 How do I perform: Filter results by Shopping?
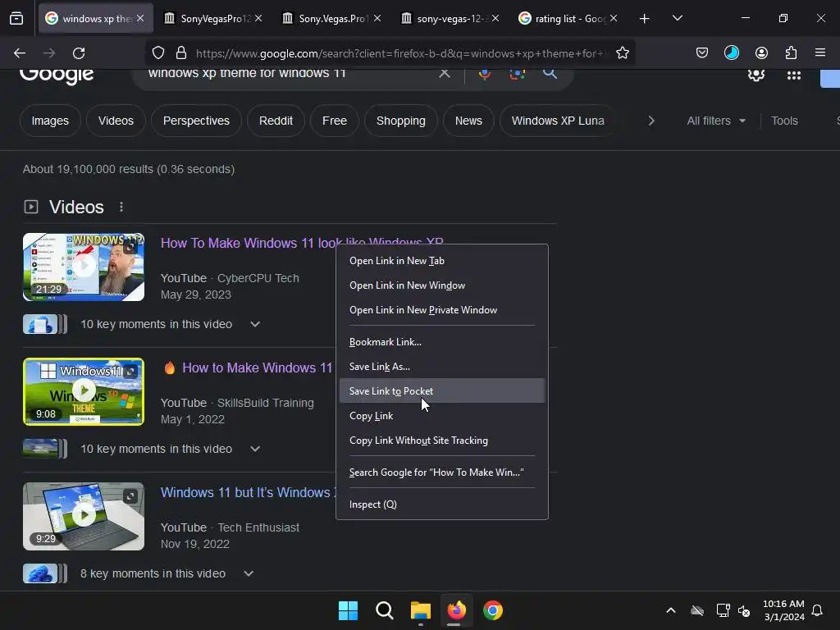click(400, 121)
